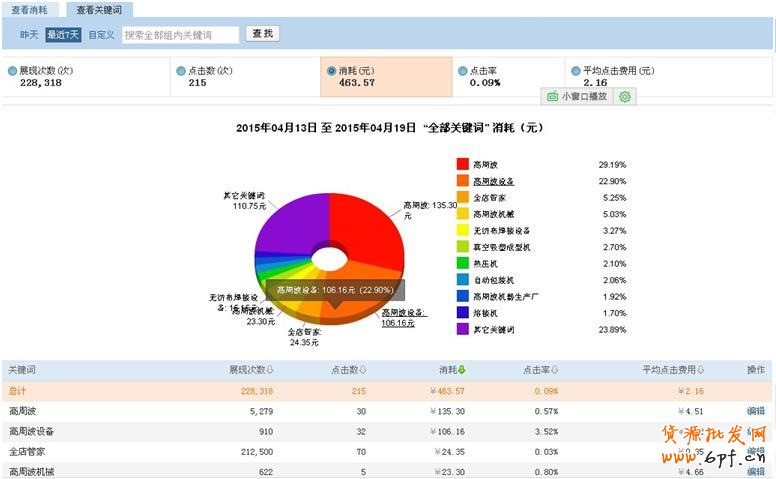Select the 自定义 date range
This screenshot has height=479, width=776.
(101, 35)
